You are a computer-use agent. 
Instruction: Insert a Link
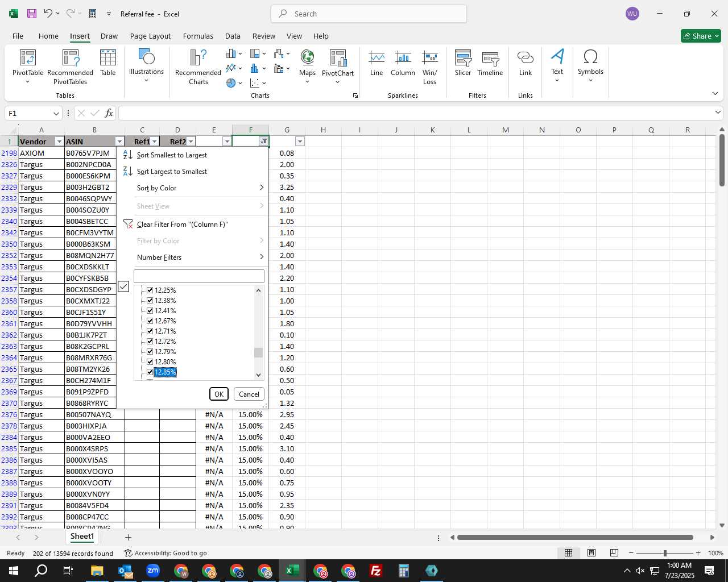click(x=526, y=64)
